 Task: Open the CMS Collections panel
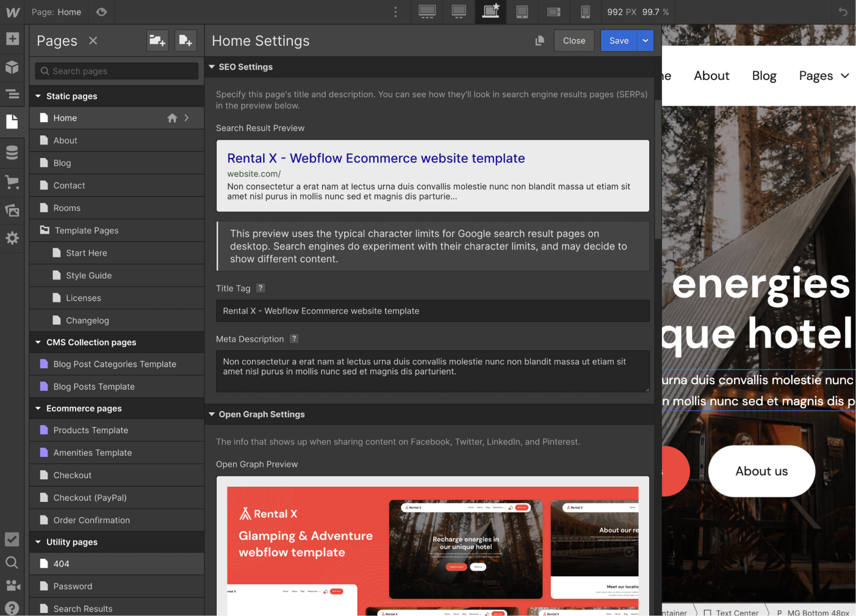[12, 152]
